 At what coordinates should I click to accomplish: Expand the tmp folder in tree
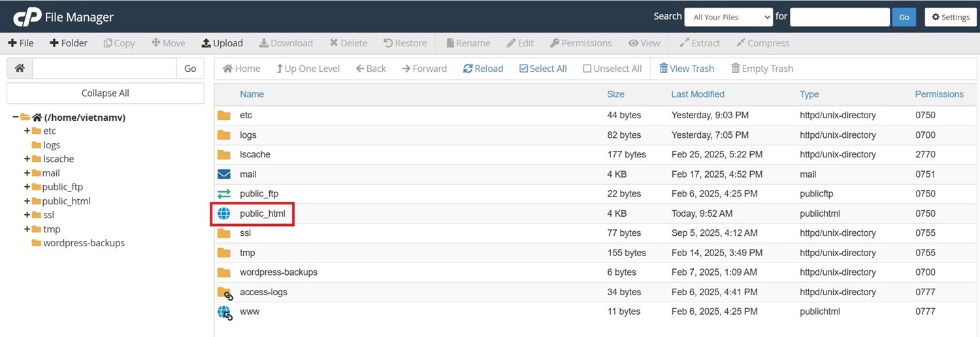click(x=27, y=229)
